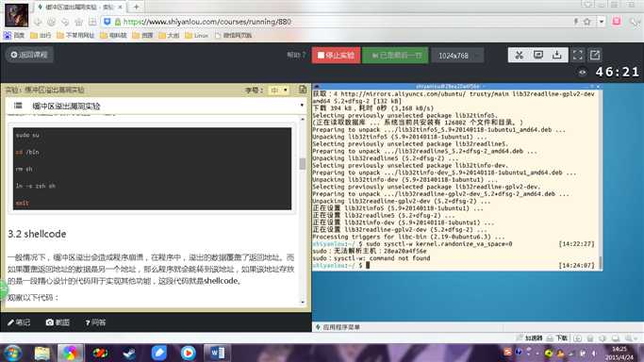Toggle the eye icon beside the timer
644x362 pixels.
(x=583, y=73)
